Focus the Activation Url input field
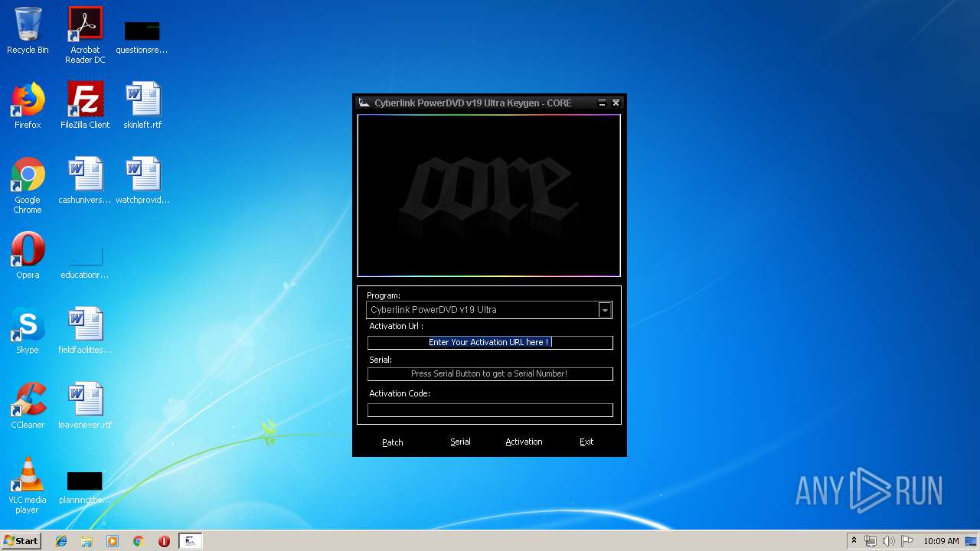 [x=490, y=342]
